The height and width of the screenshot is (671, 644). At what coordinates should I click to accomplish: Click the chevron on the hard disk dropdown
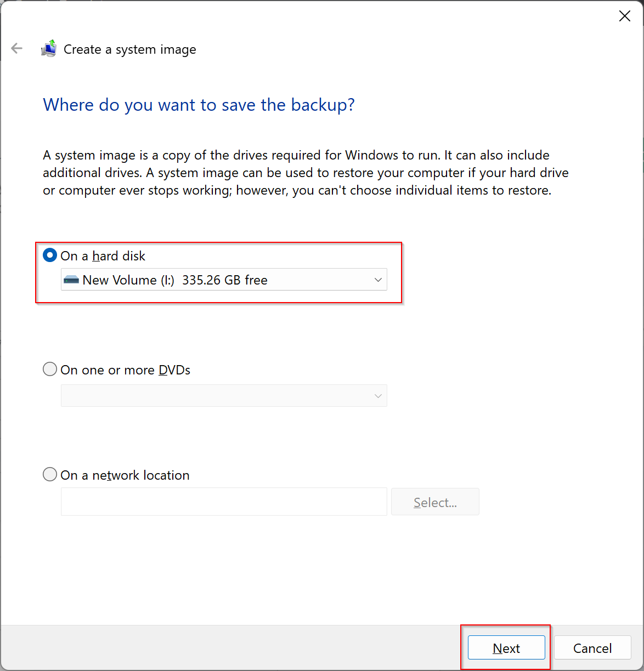pos(378,280)
